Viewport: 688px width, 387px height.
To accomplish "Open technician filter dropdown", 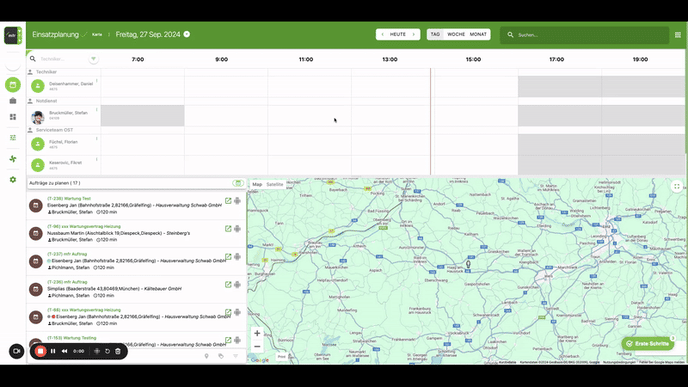I will coord(93,59).
